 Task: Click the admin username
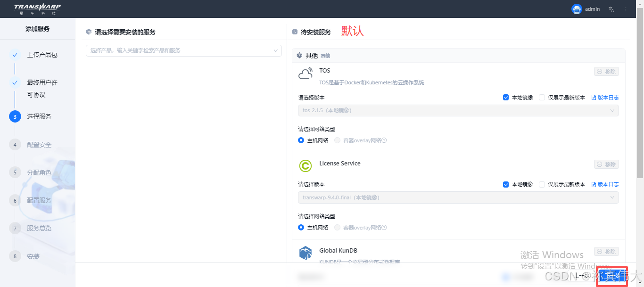[x=593, y=9]
